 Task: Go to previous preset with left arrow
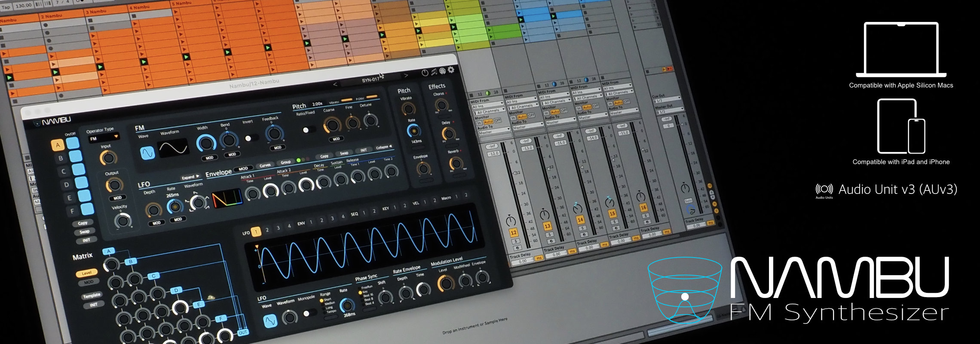336,84
